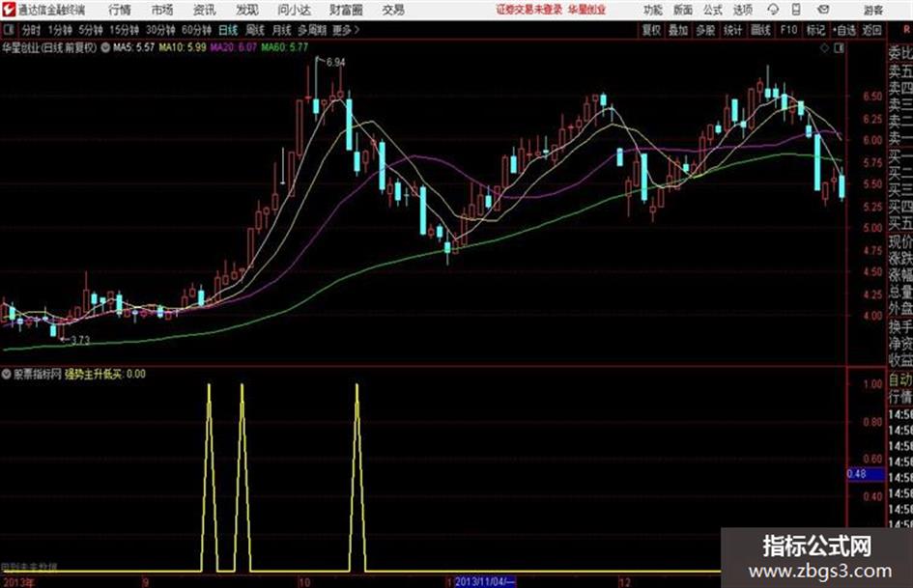Click the MA60: 5.77 value label
This screenshot has height=588, width=913.
pyautogui.click(x=284, y=47)
